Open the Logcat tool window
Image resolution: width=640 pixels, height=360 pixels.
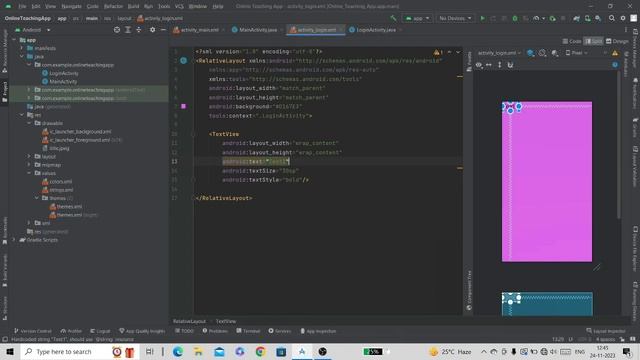coord(100,331)
